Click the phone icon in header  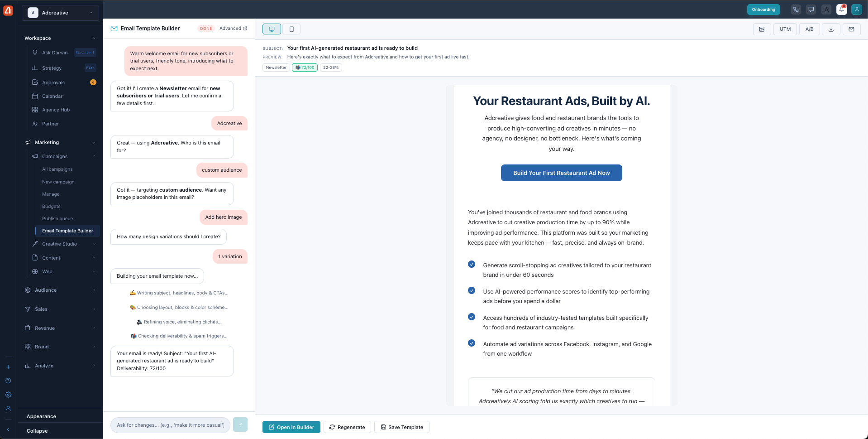tap(796, 10)
